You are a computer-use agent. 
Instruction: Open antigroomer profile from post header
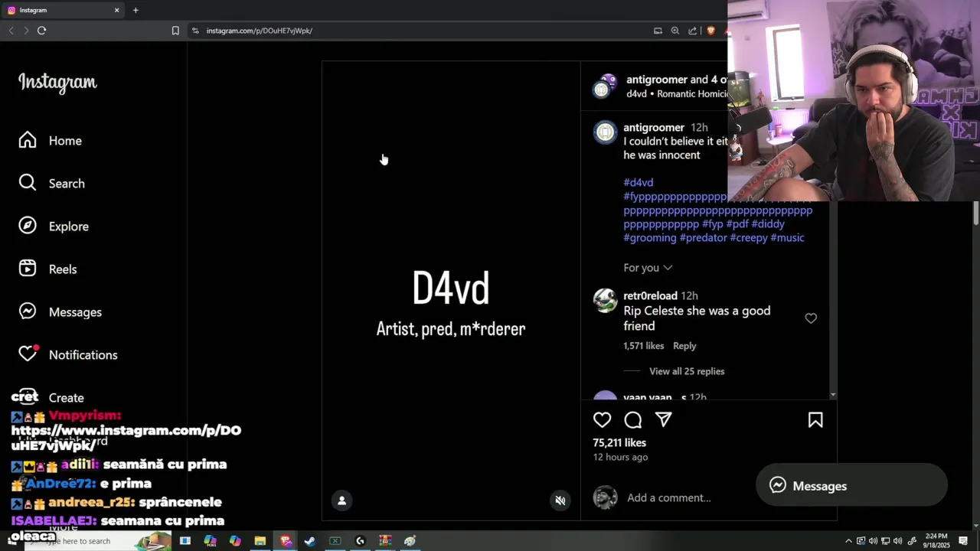tap(655, 80)
